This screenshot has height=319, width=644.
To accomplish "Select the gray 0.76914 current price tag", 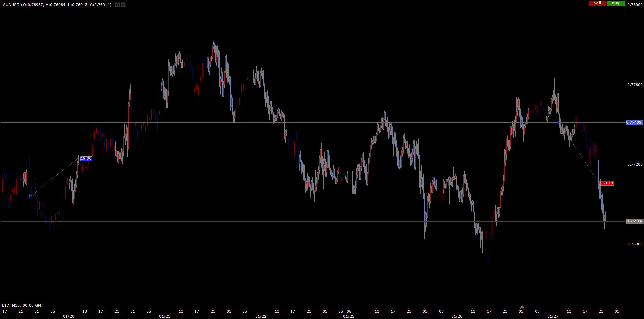I will point(634,221).
